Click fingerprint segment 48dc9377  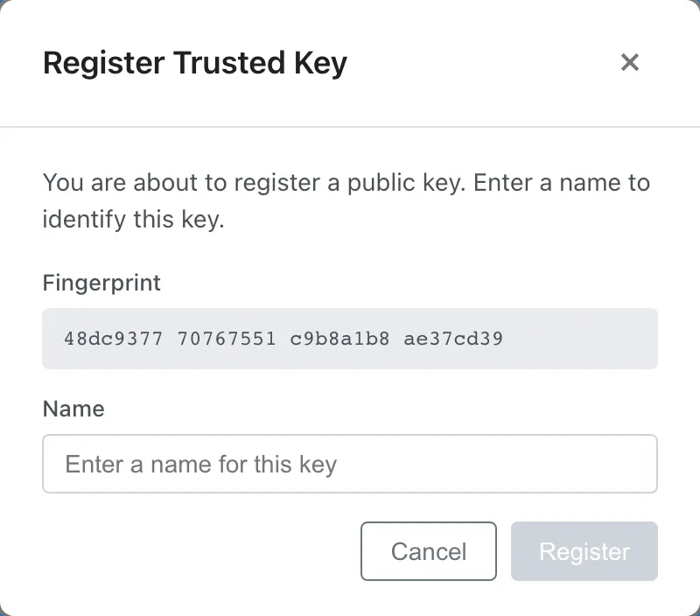point(114,338)
